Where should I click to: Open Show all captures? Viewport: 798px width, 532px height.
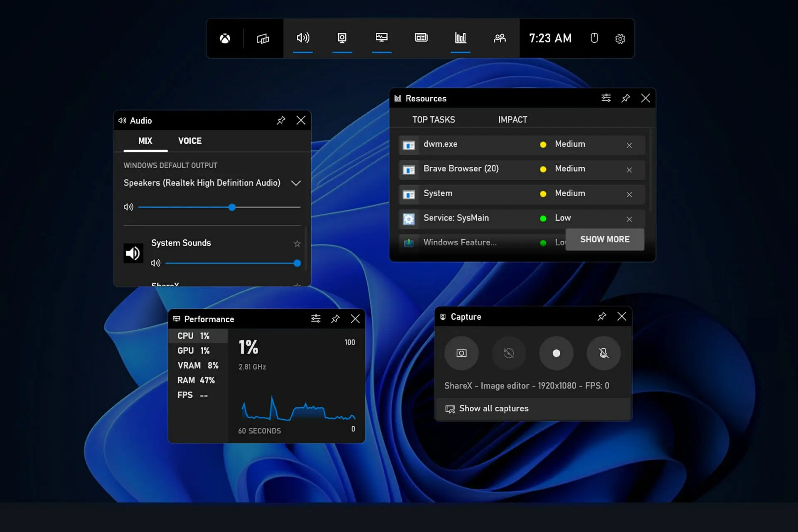click(493, 409)
